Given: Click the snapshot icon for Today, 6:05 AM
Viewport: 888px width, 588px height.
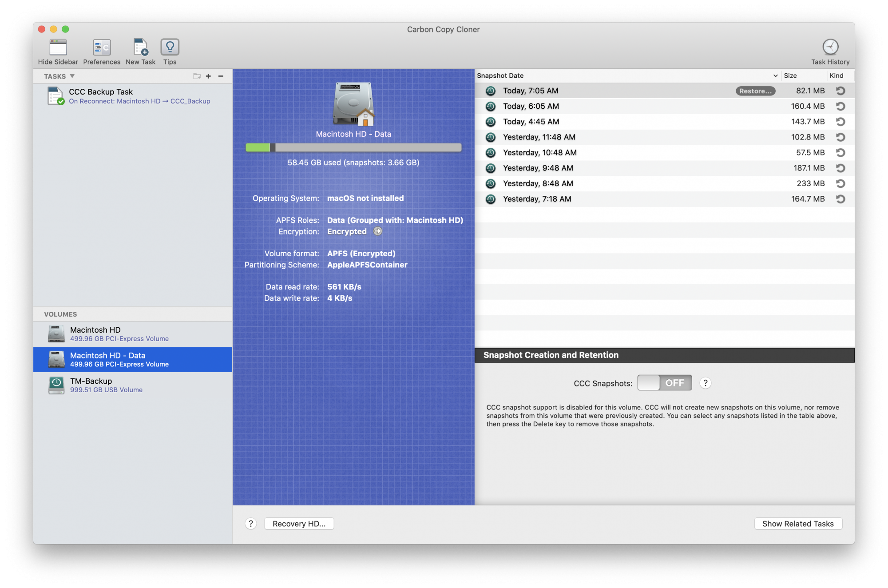Looking at the screenshot, I should click(x=490, y=107).
